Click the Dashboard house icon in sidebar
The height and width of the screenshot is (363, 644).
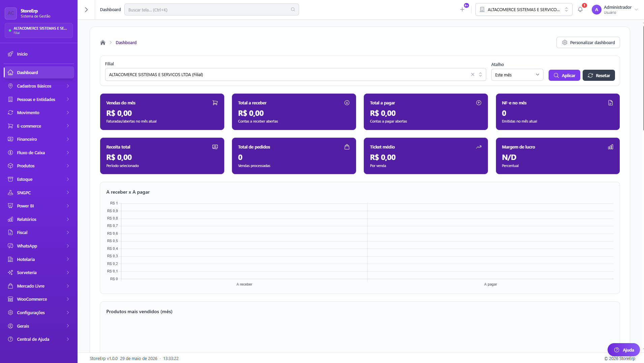pos(10,72)
